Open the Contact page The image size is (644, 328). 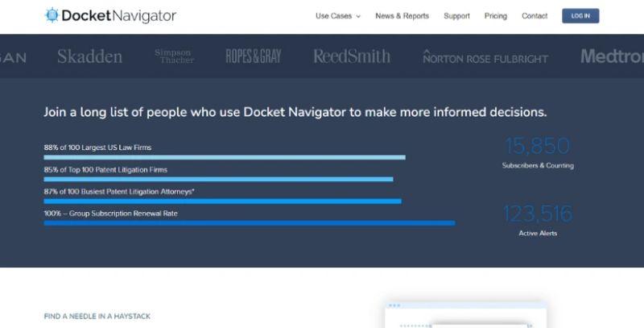point(535,16)
